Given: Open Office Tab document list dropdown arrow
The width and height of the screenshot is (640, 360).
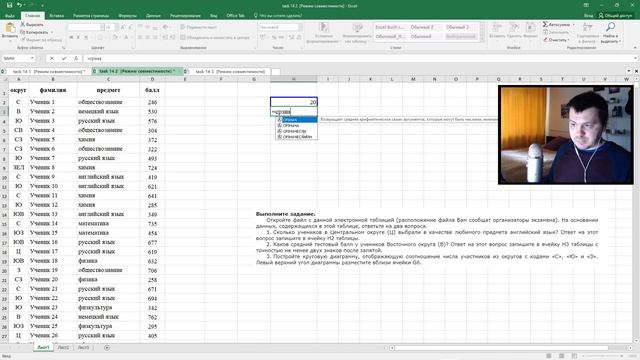Looking at the screenshot, I should (x=629, y=71).
